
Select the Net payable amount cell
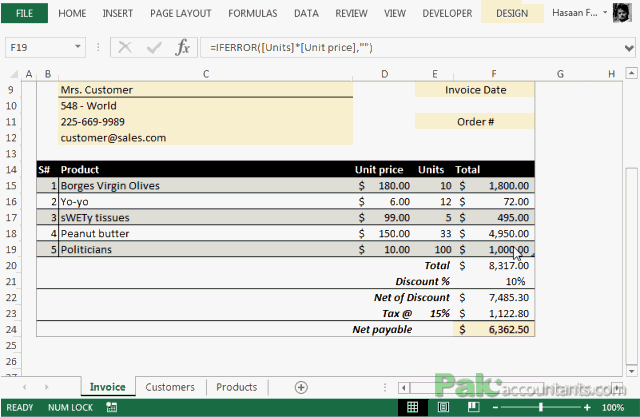493,329
